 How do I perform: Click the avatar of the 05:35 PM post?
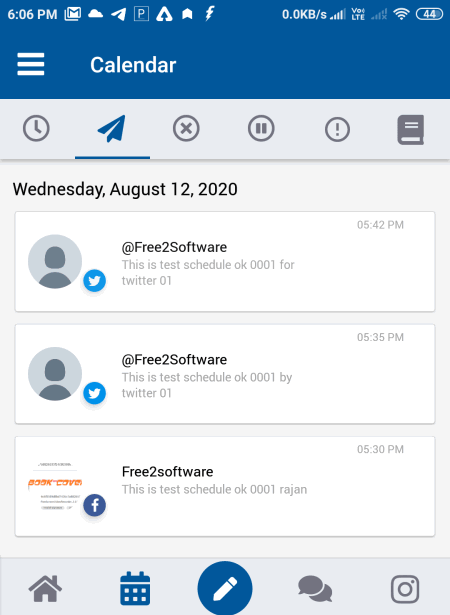pos(55,374)
